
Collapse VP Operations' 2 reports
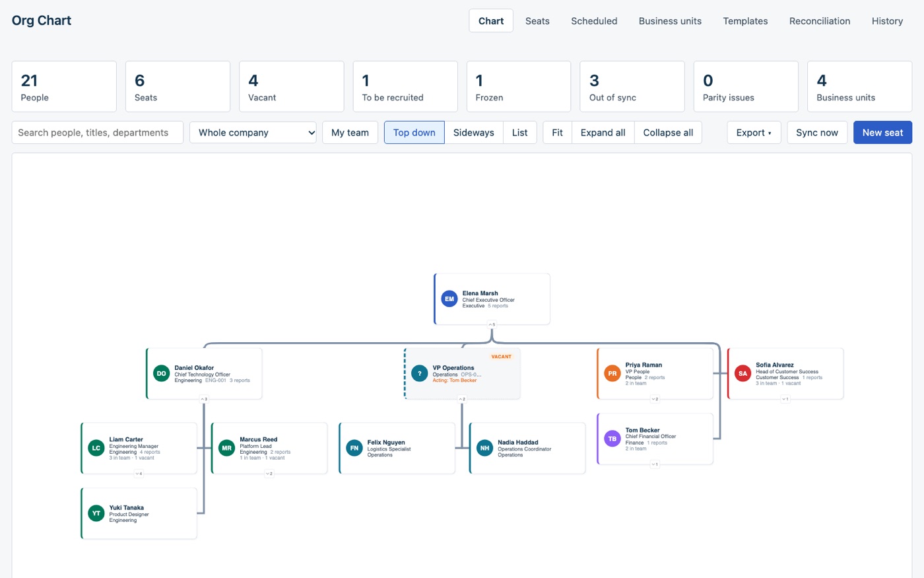click(x=462, y=399)
